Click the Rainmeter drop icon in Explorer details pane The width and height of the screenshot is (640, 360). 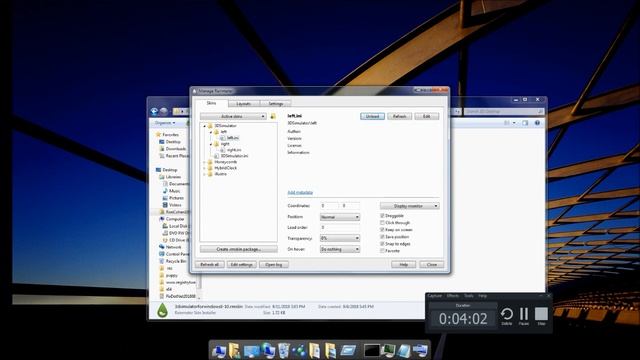[162, 310]
